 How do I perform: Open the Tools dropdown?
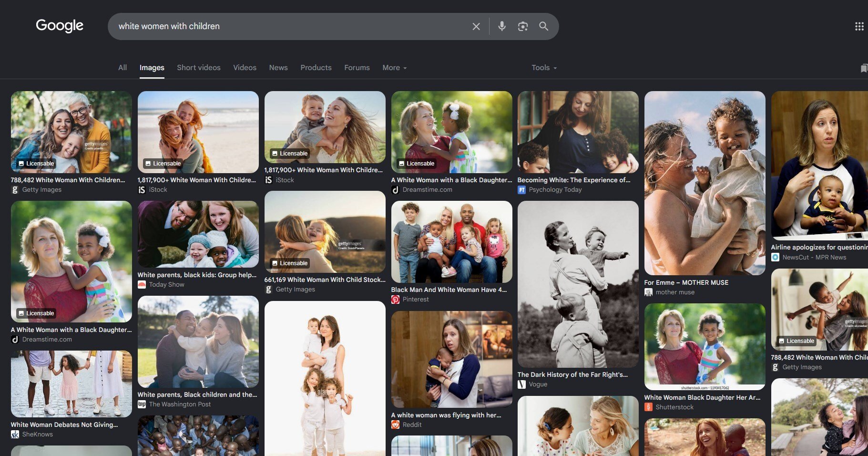click(544, 68)
